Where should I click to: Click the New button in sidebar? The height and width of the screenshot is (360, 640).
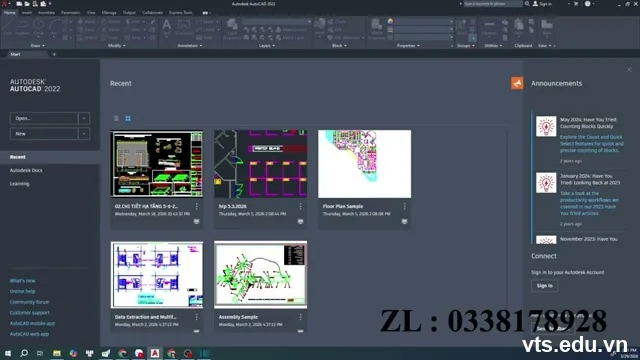pyautogui.click(x=44, y=133)
